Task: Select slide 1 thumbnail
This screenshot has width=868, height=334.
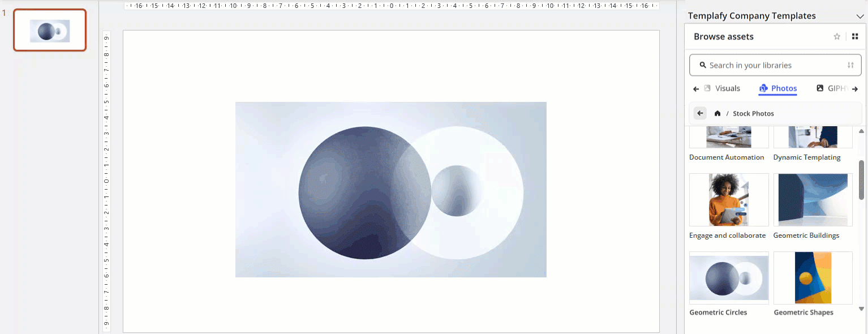Action: (50, 30)
